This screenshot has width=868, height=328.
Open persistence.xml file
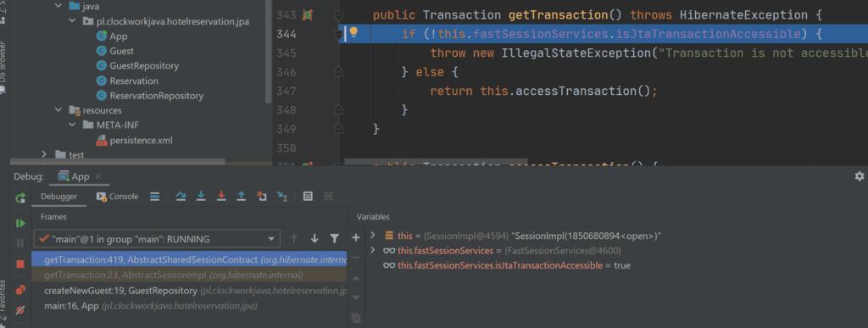pyautogui.click(x=142, y=140)
